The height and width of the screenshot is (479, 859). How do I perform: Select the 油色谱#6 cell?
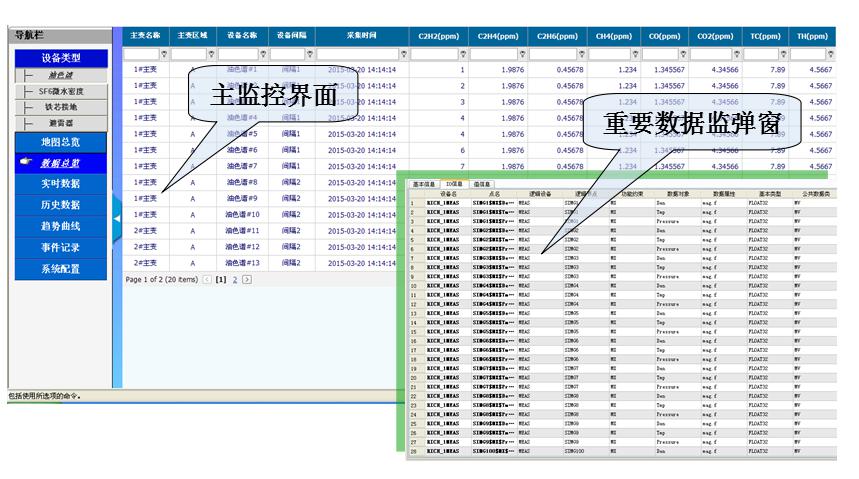click(242, 150)
